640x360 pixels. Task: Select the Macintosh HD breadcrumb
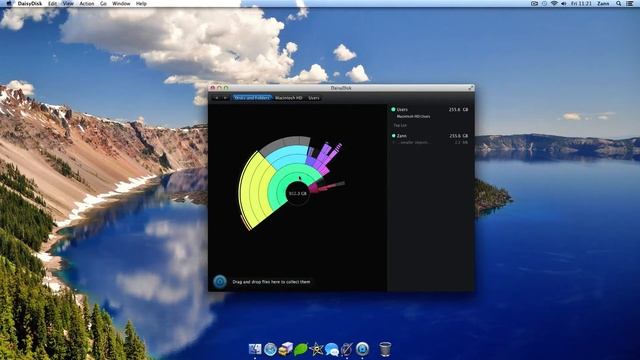click(x=289, y=98)
